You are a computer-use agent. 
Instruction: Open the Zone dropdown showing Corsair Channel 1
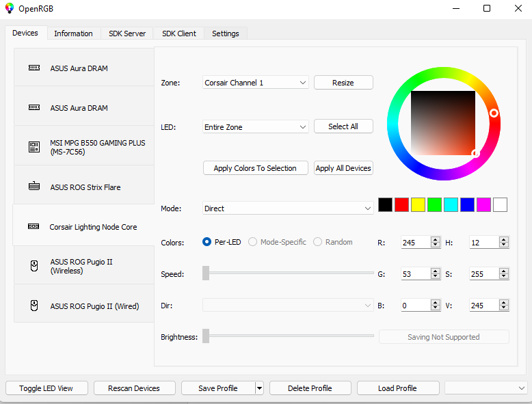[x=256, y=83]
